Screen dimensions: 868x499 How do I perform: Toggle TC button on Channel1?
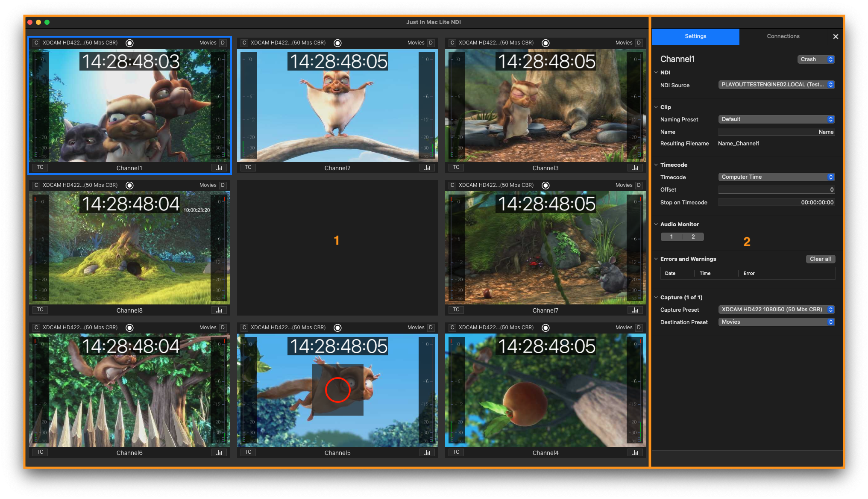tap(40, 167)
